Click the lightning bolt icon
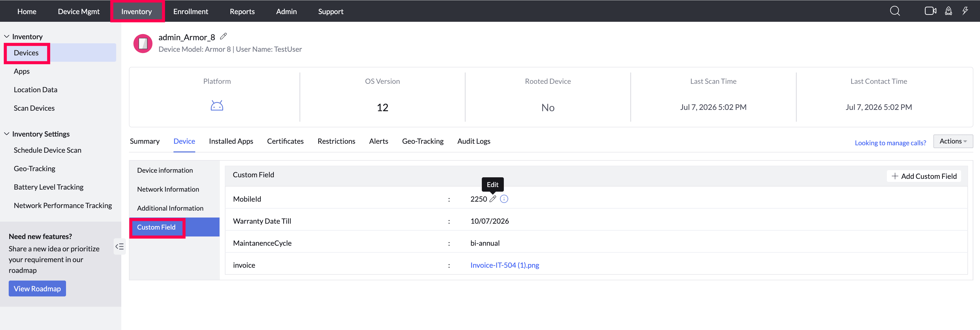 pyautogui.click(x=965, y=11)
